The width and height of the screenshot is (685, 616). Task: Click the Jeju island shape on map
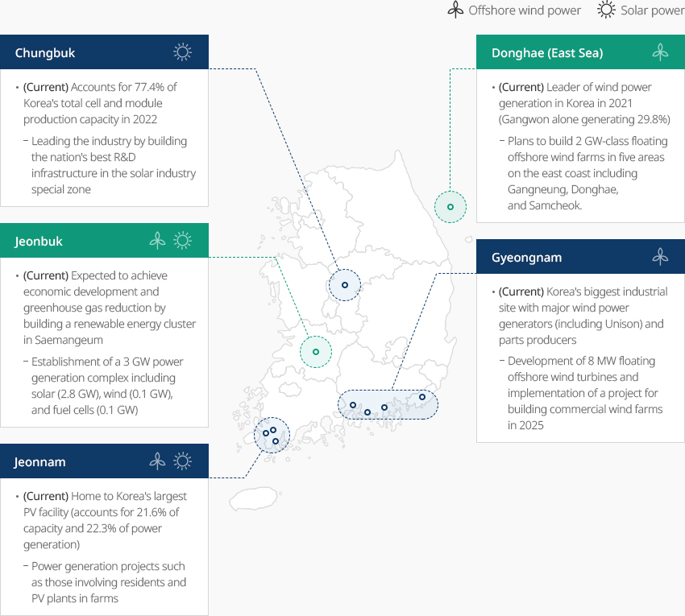coord(254,499)
